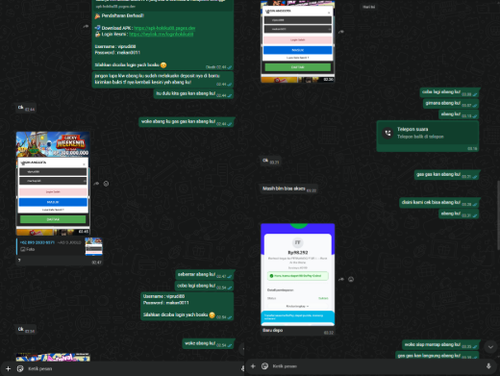Click the 'Masih blm bisa akses' message

[289, 189]
